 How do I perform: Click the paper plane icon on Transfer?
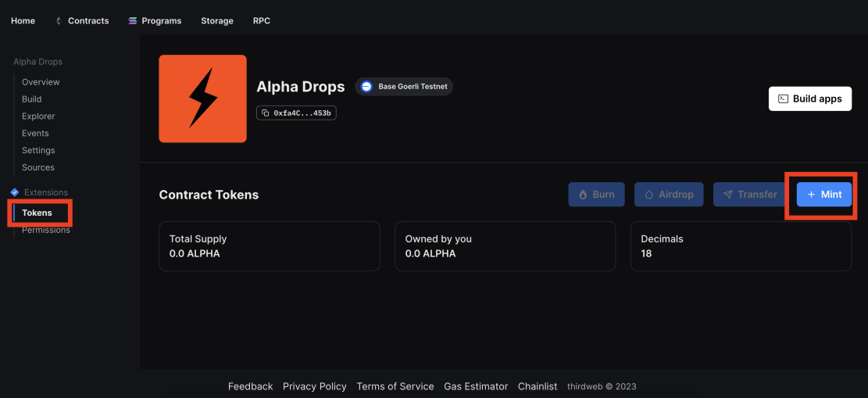click(x=728, y=195)
